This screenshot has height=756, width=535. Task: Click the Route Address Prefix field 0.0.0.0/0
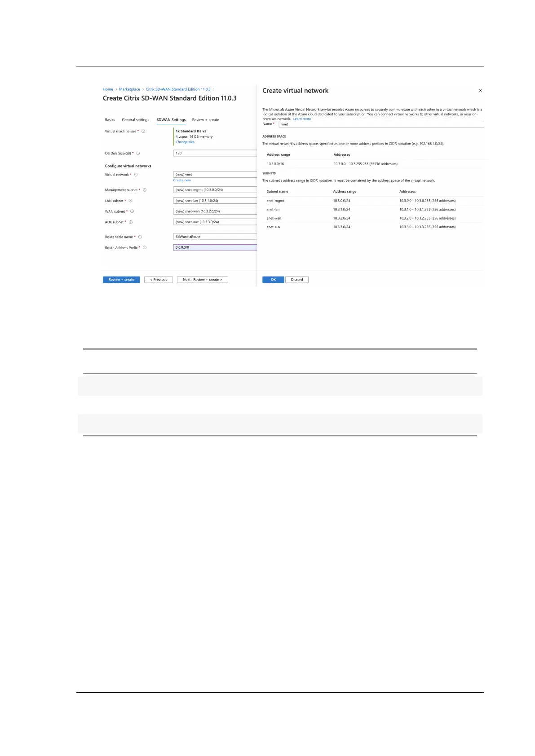click(x=215, y=247)
